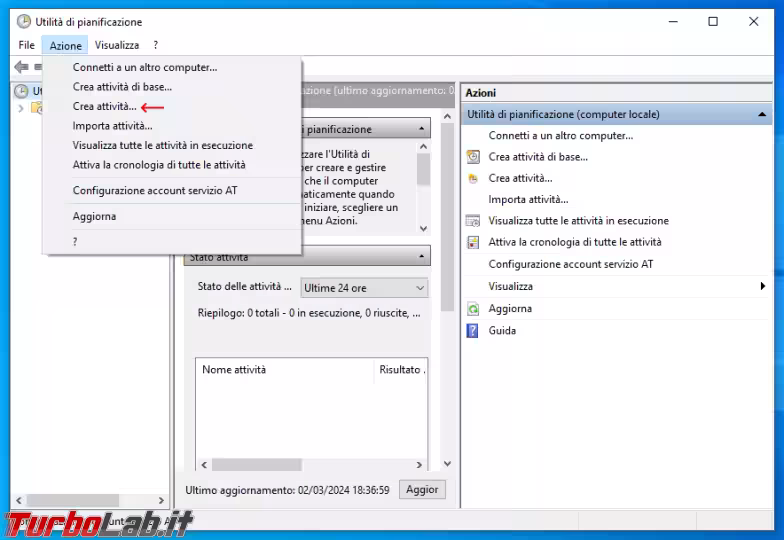Select Crea attività... from the Azione menu
Viewport: 784px width, 540px height.
click(104, 106)
